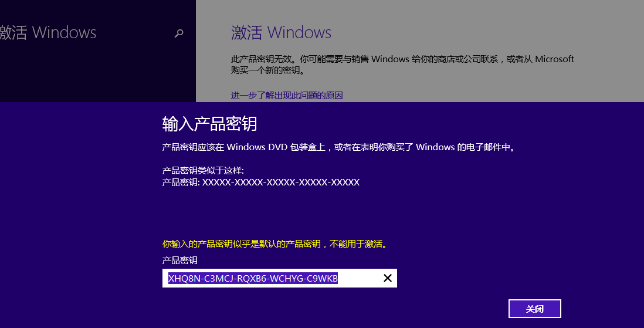Click the product key input field
The height and width of the screenshot is (328, 644).
point(280,278)
